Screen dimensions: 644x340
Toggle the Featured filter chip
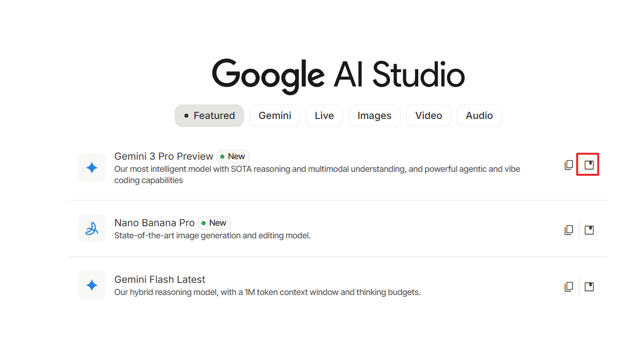click(x=209, y=115)
